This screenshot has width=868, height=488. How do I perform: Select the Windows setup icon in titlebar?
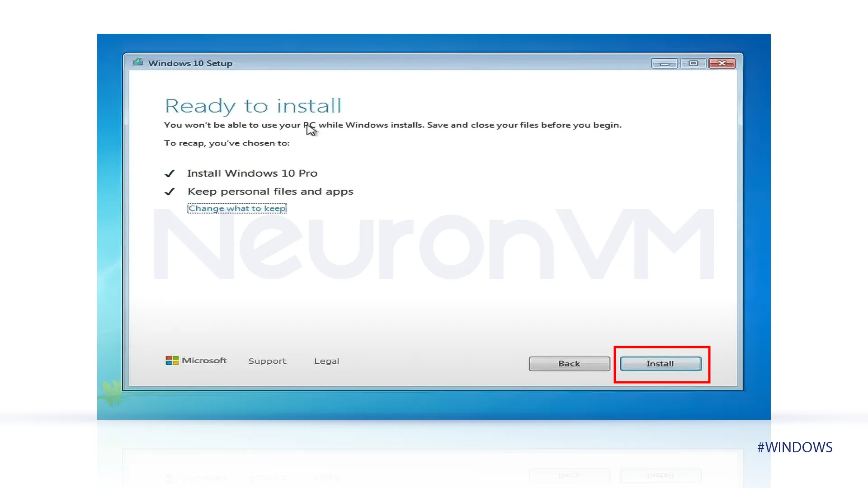(138, 62)
